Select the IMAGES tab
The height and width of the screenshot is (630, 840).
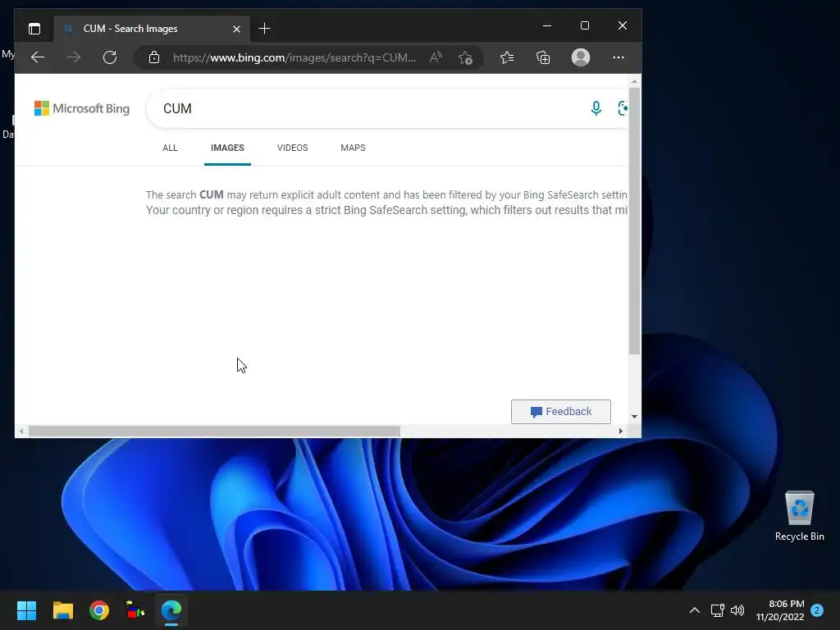pos(227,148)
